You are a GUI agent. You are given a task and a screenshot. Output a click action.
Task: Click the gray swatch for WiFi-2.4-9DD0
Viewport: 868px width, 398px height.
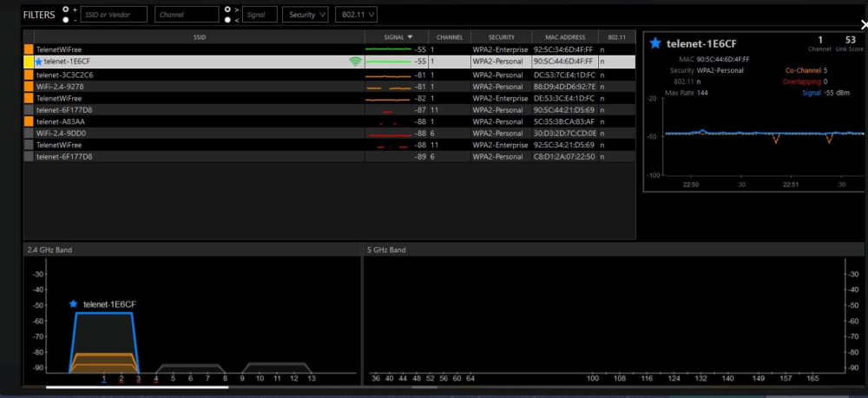pos(29,134)
